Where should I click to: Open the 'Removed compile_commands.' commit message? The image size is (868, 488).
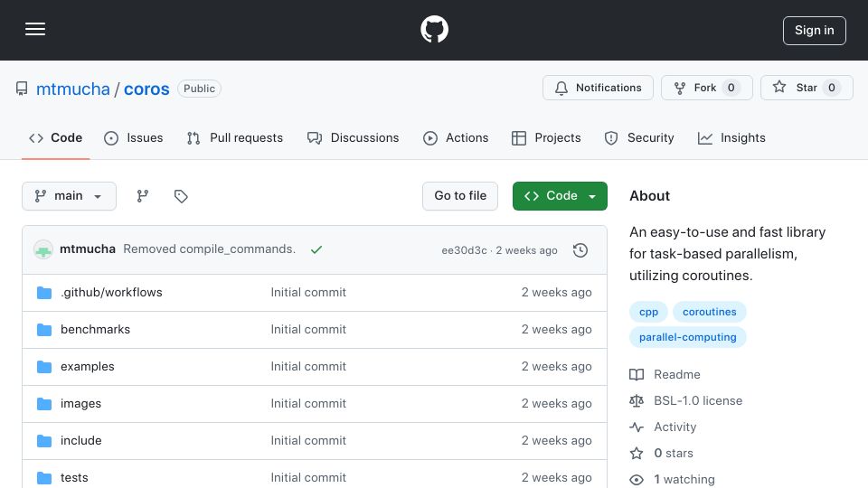point(209,249)
